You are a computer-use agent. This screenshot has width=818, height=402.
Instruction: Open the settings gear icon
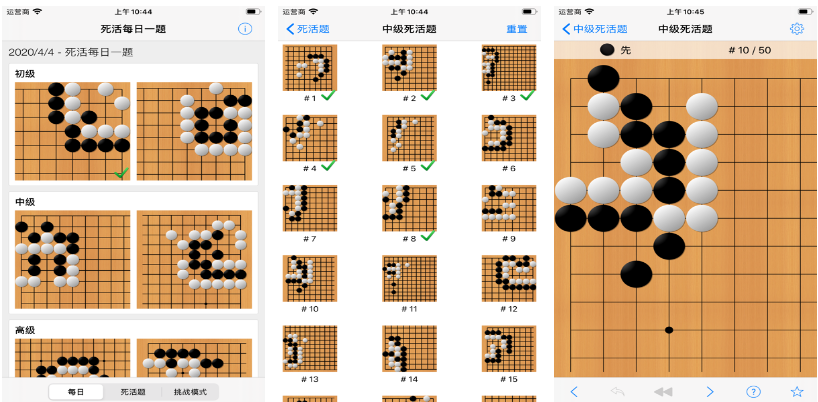pos(797,29)
